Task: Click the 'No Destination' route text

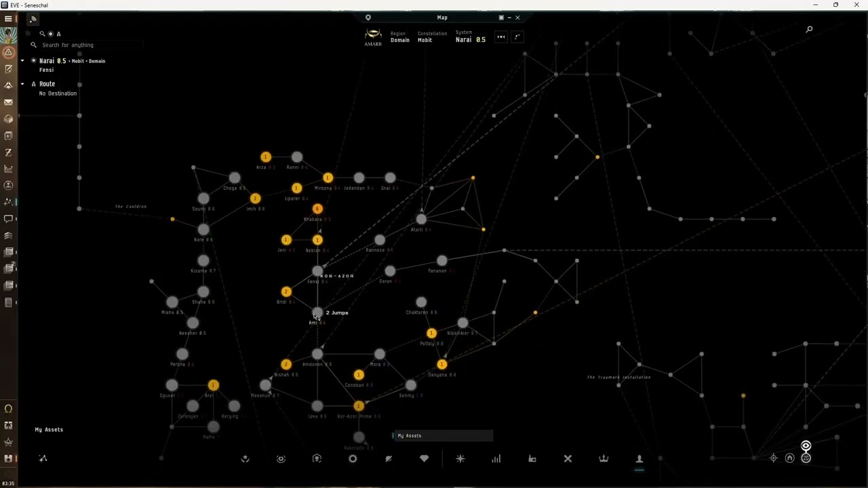Action: (x=58, y=94)
